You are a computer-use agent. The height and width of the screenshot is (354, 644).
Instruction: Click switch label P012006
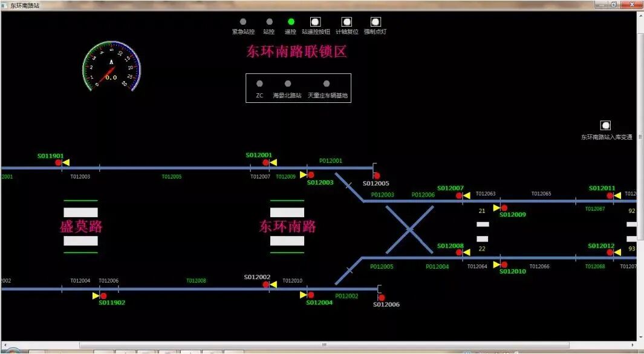423,195
